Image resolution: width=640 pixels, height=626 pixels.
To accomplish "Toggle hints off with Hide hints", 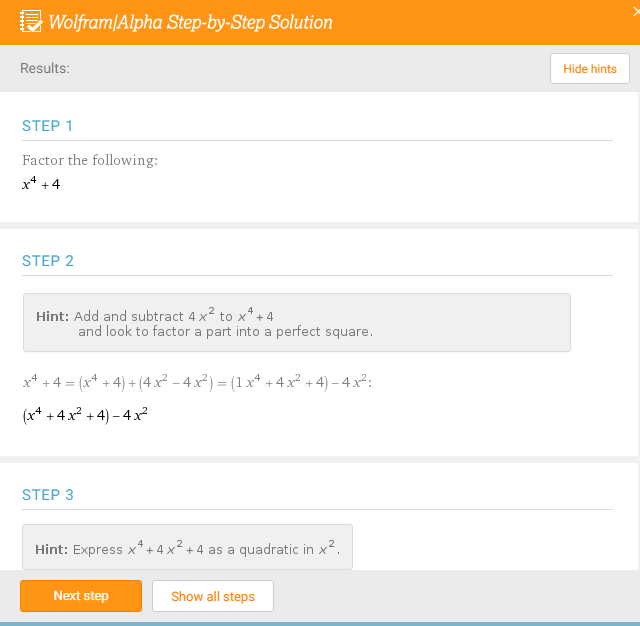I will click(590, 69).
